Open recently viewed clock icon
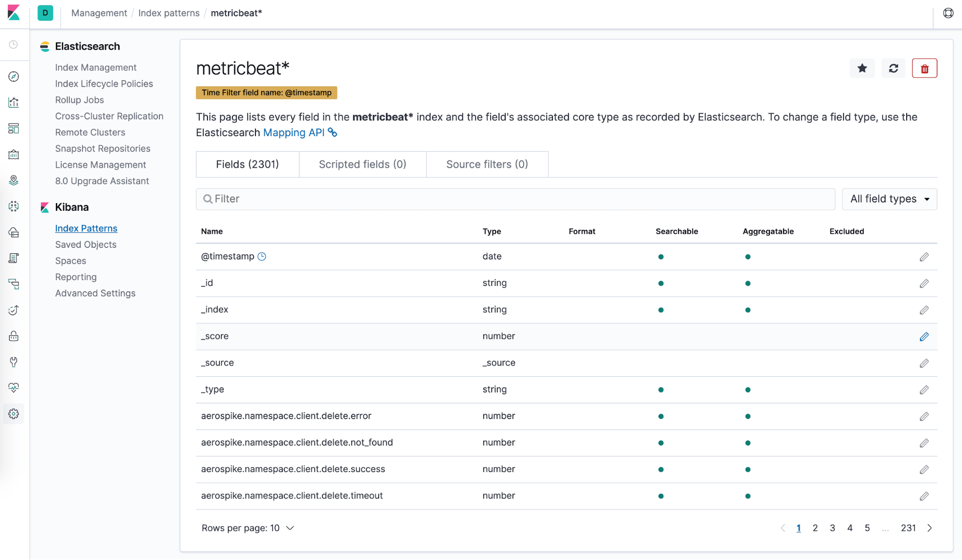962x560 pixels. click(x=14, y=44)
